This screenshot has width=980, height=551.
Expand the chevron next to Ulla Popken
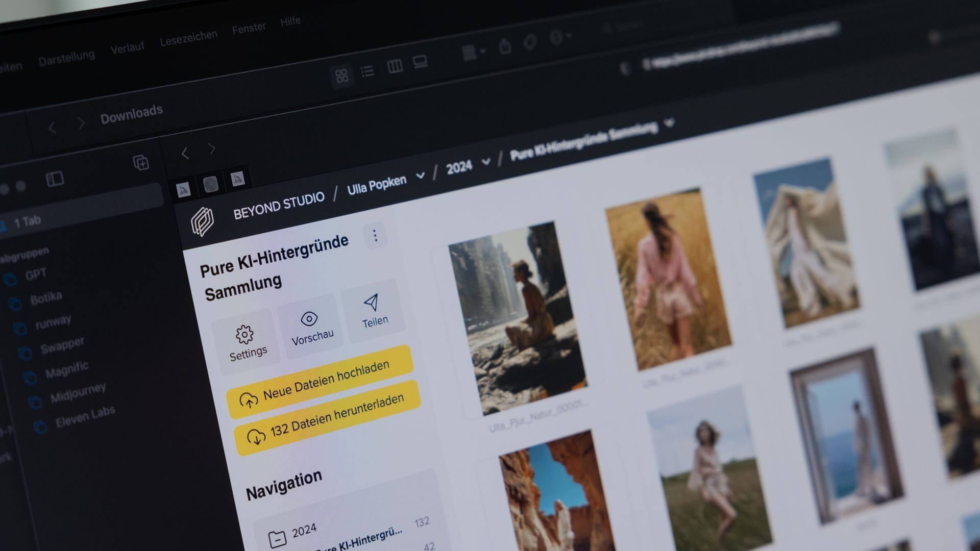point(420,176)
